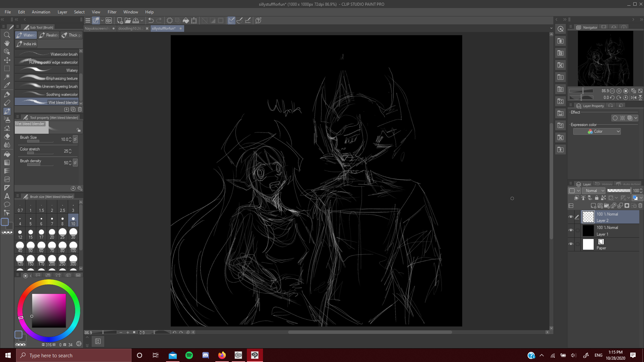Select the Eraser tool
Image resolution: width=644 pixels, height=362 pixels.
tap(7, 137)
